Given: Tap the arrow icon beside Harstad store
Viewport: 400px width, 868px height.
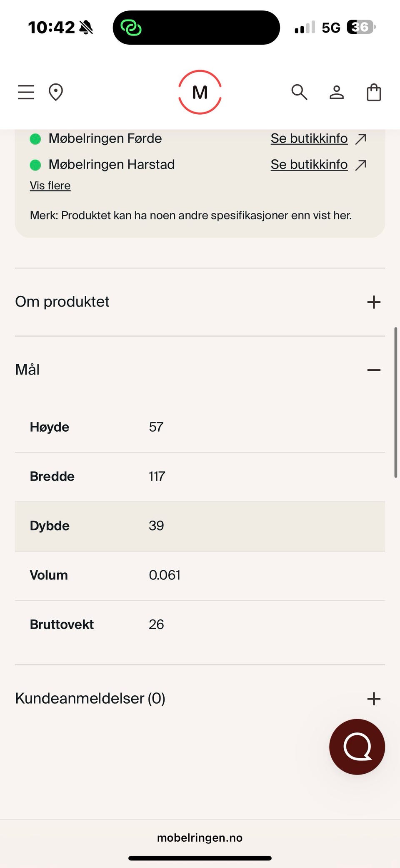Looking at the screenshot, I should [361, 165].
